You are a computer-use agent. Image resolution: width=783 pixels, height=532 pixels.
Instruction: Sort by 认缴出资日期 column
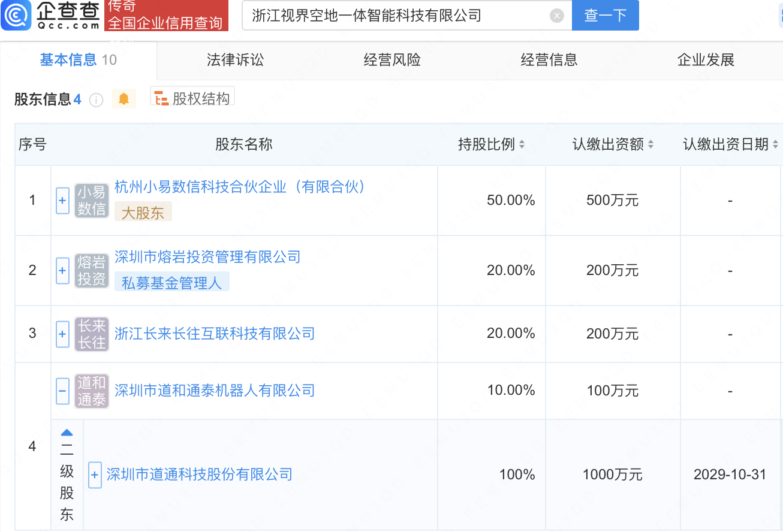[x=775, y=144]
